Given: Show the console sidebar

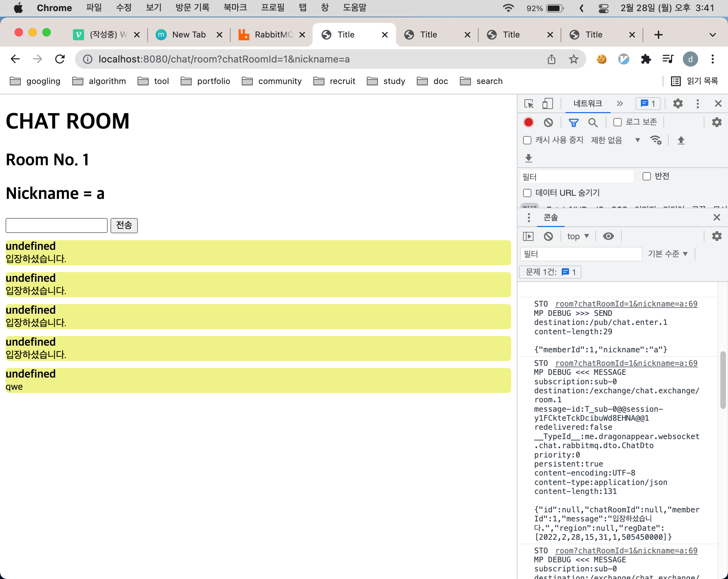Looking at the screenshot, I should (x=528, y=236).
